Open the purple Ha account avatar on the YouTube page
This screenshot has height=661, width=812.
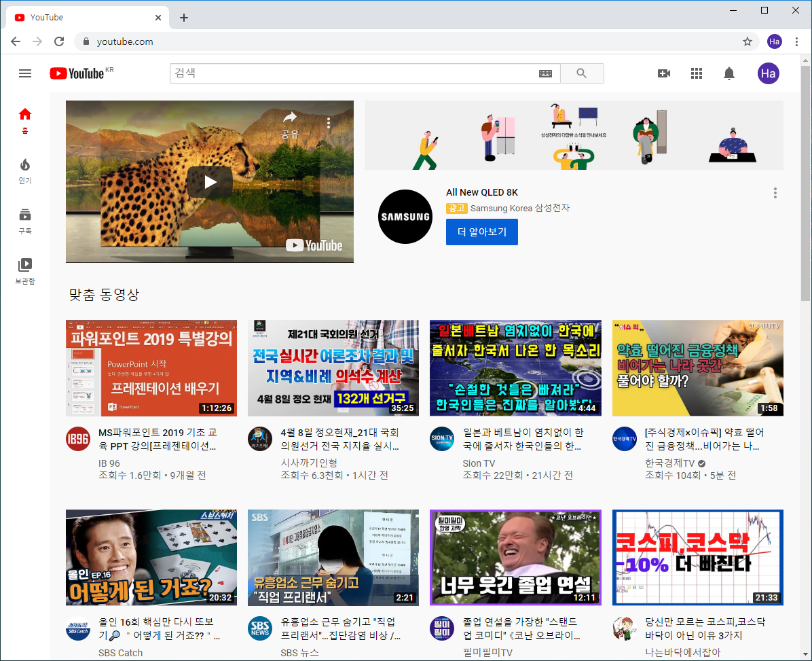pyautogui.click(x=769, y=73)
